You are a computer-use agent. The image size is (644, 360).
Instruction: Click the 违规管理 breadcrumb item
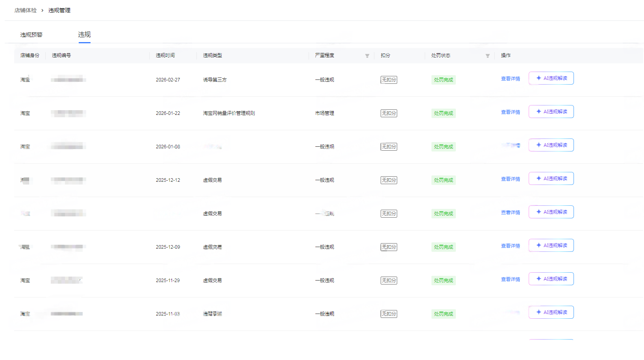point(59,10)
